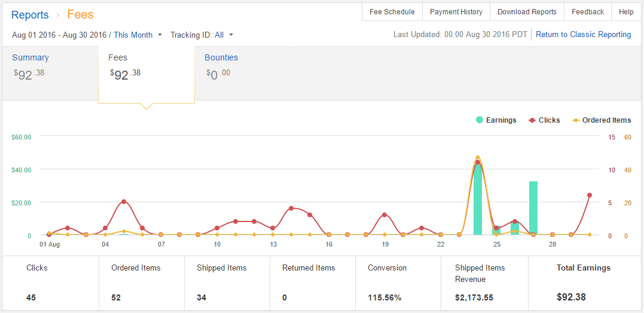Open the Feedback form
Screen dimensions: 644x313
click(x=587, y=12)
